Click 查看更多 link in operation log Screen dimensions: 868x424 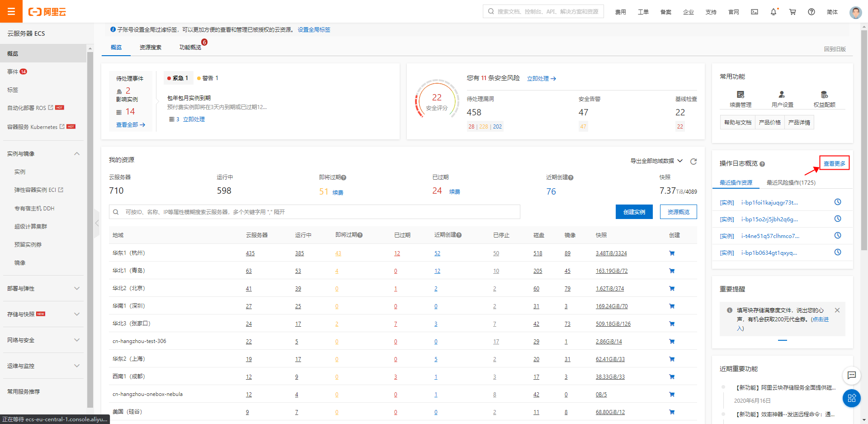pyautogui.click(x=835, y=163)
